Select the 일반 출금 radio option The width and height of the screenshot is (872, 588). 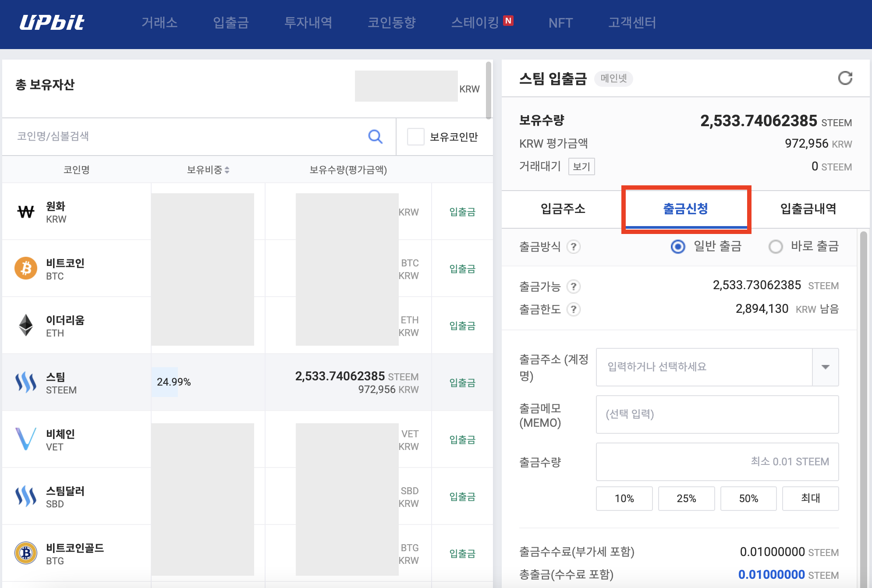(678, 247)
